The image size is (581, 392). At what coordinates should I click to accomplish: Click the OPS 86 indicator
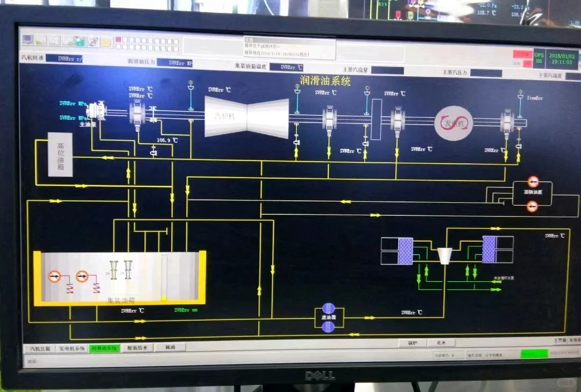539,58
